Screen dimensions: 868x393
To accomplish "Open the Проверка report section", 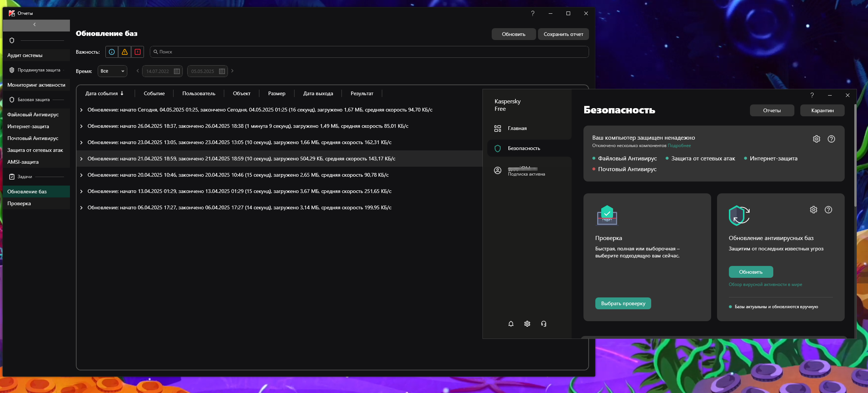I will [x=19, y=203].
